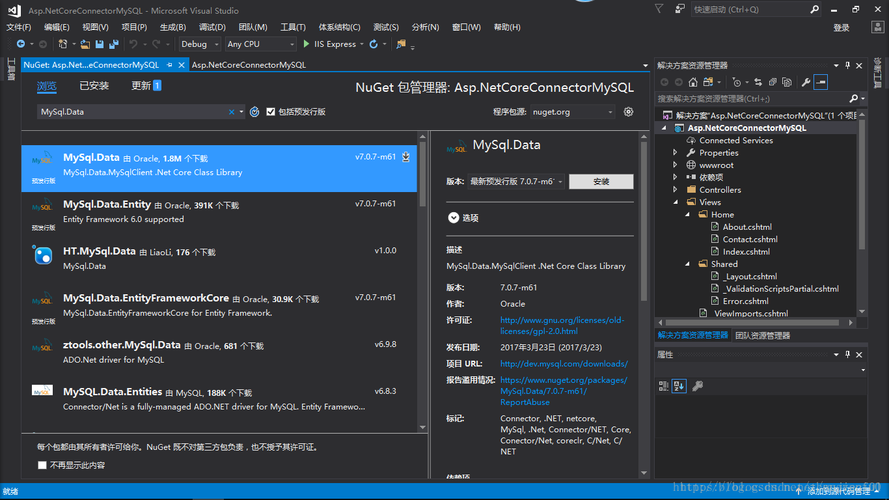
Task: Open the 文件(F) menu
Action: 19,27
